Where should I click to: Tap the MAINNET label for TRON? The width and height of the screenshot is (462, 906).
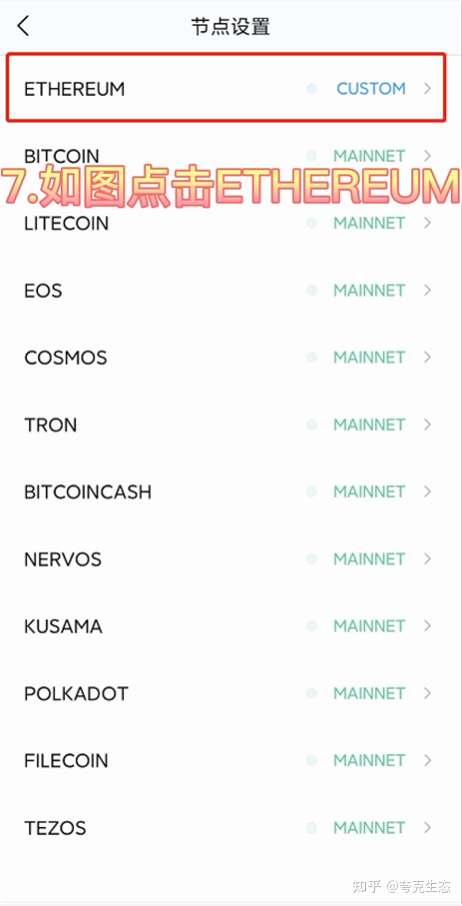369,425
